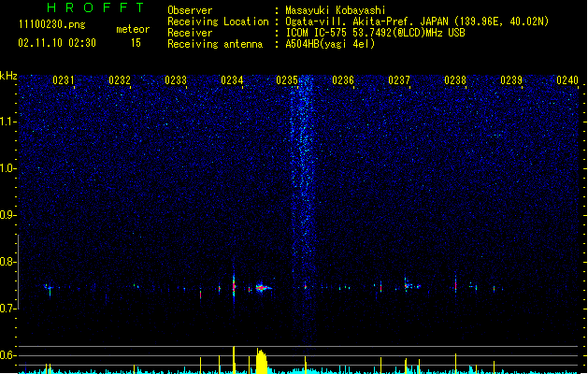Click the 0234 time marker
Image resolution: width=588 pixels, height=374 pixels.
[232, 80]
